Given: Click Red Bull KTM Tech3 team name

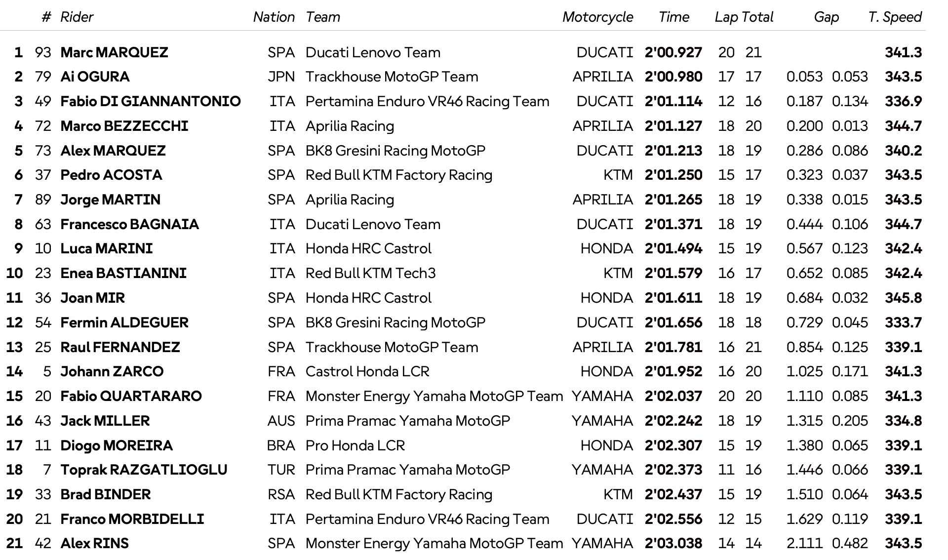Looking at the screenshot, I should click(370, 273).
